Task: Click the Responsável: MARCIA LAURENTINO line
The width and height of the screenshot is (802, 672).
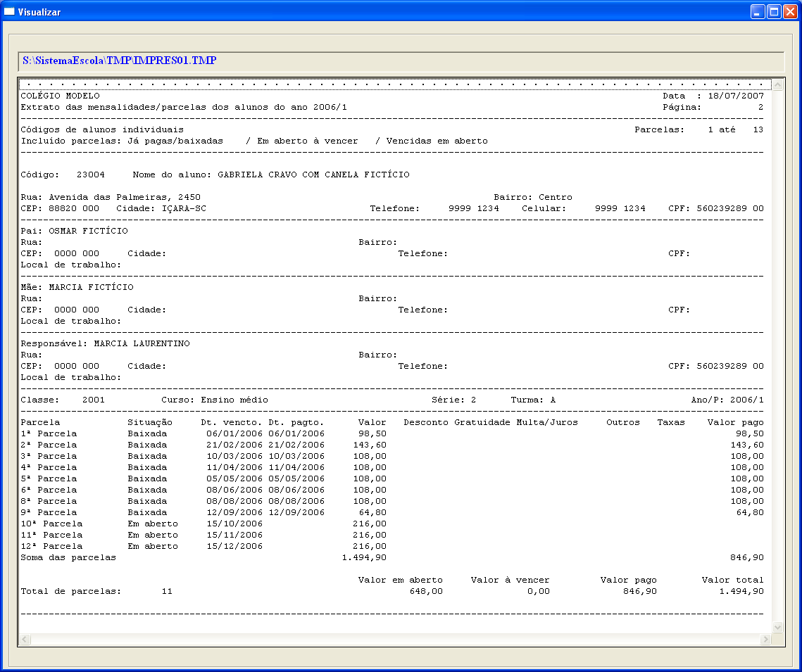Action: (106, 343)
